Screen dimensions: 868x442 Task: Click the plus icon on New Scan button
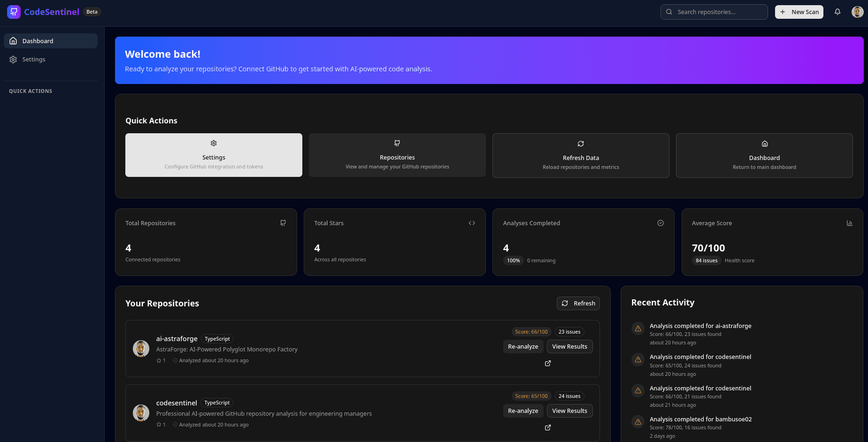pos(783,12)
